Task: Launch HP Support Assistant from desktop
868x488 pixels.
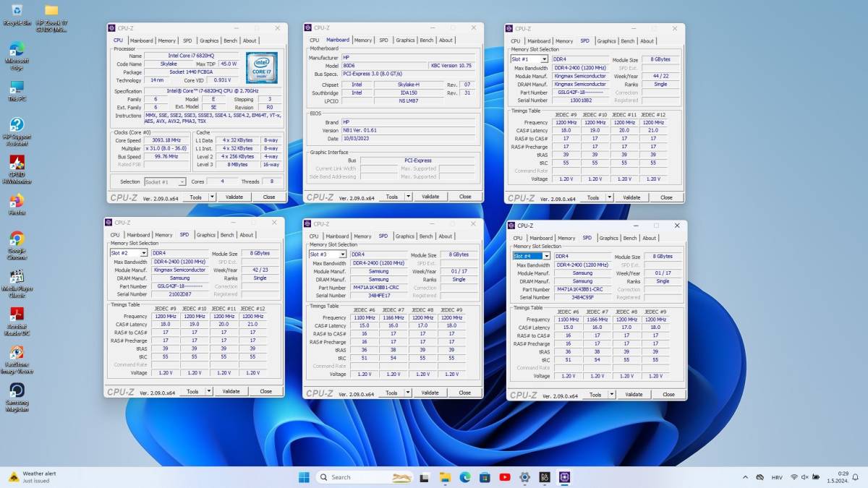Action: click(17, 130)
